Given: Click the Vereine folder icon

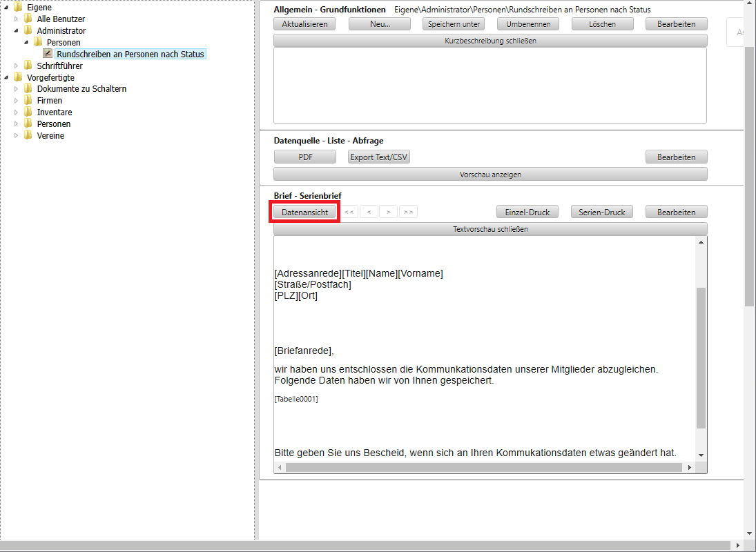Looking at the screenshot, I should [28, 136].
